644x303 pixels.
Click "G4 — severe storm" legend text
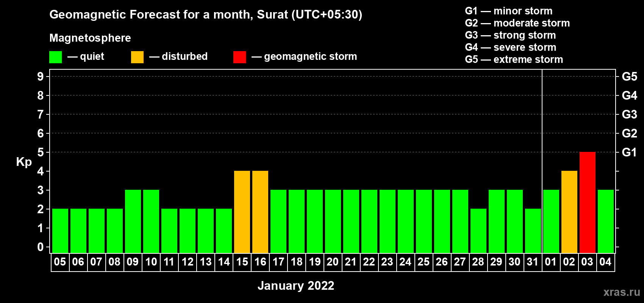(x=511, y=47)
